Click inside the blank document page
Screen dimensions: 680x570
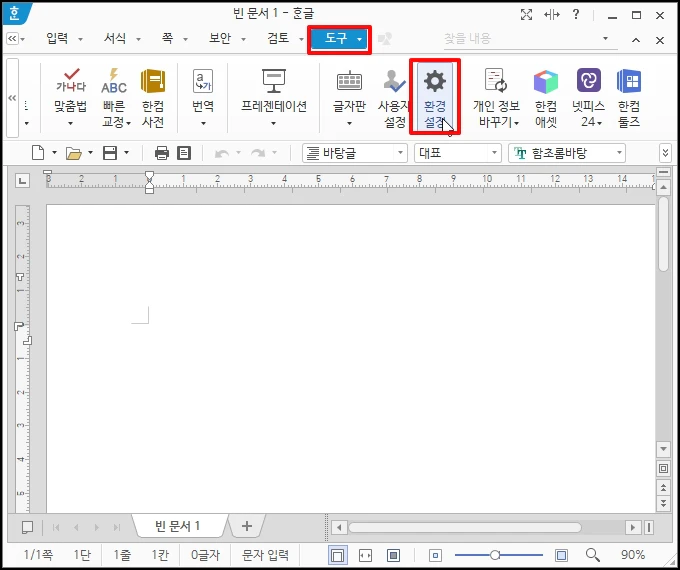point(351,358)
